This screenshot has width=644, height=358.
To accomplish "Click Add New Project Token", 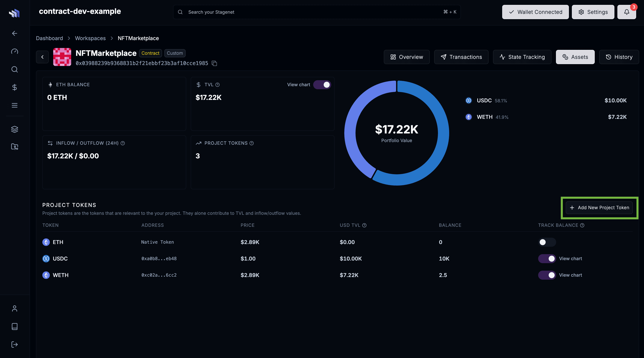I will [x=599, y=208].
